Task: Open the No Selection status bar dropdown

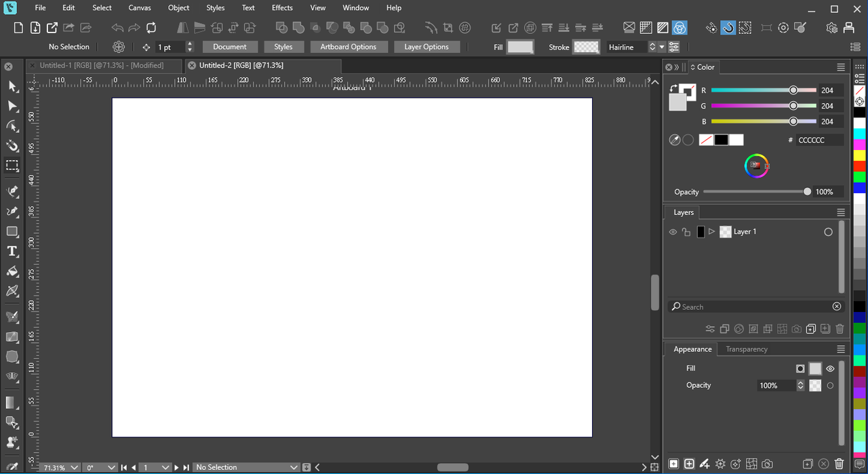Action: coord(294,467)
